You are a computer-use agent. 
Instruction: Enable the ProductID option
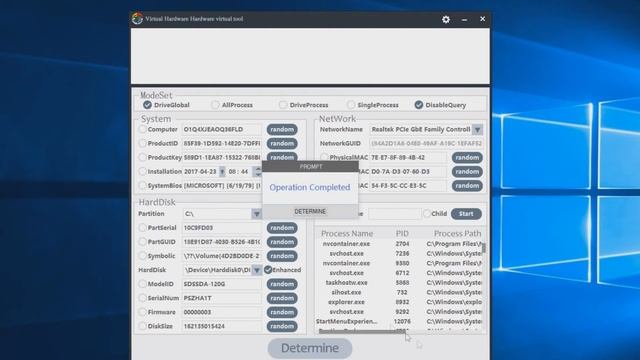(x=142, y=143)
